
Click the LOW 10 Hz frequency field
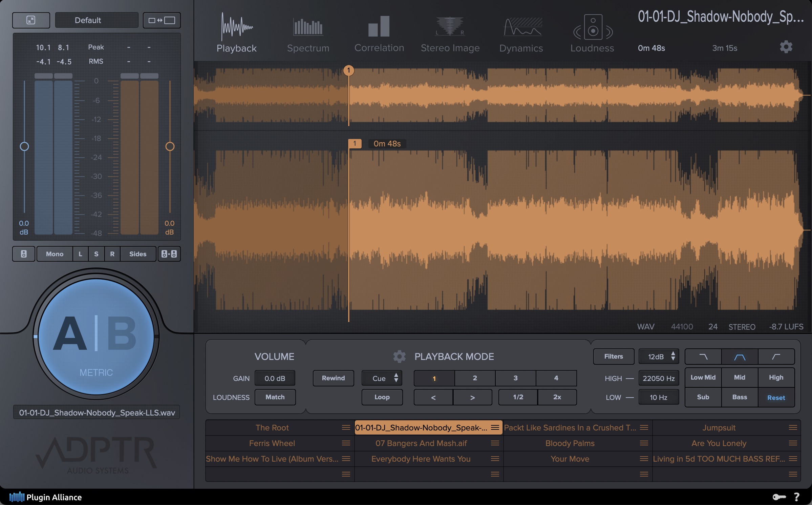pos(659,397)
